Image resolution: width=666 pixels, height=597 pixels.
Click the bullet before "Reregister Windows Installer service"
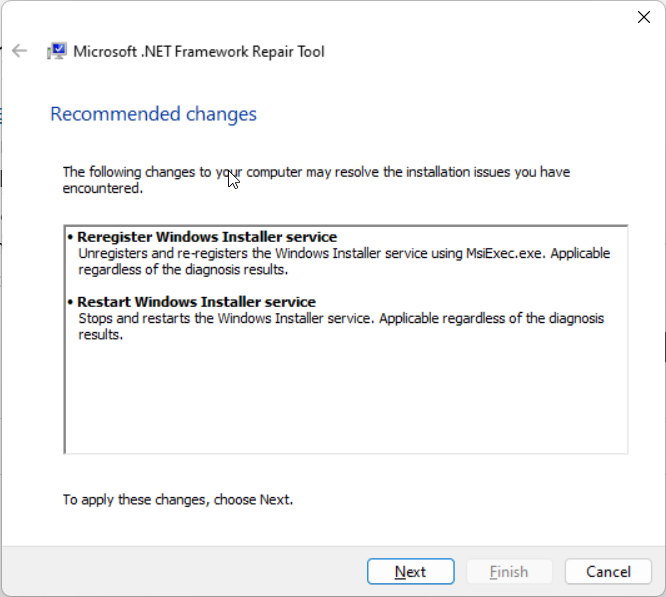(x=71, y=238)
